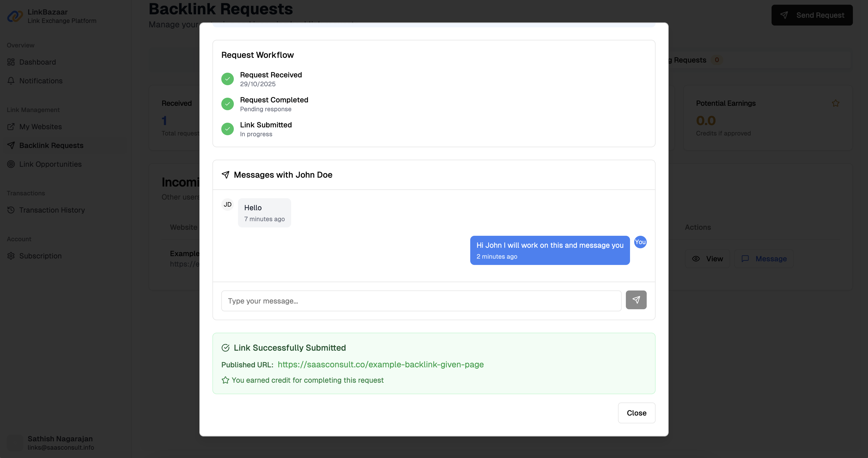The image size is (868, 458).
Task: Click the Request Completed status checkmark
Action: tap(228, 104)
